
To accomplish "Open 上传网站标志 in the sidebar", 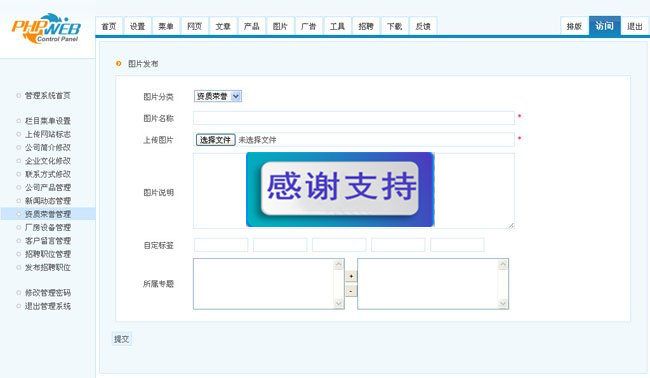I will click(x=48, y=134).
